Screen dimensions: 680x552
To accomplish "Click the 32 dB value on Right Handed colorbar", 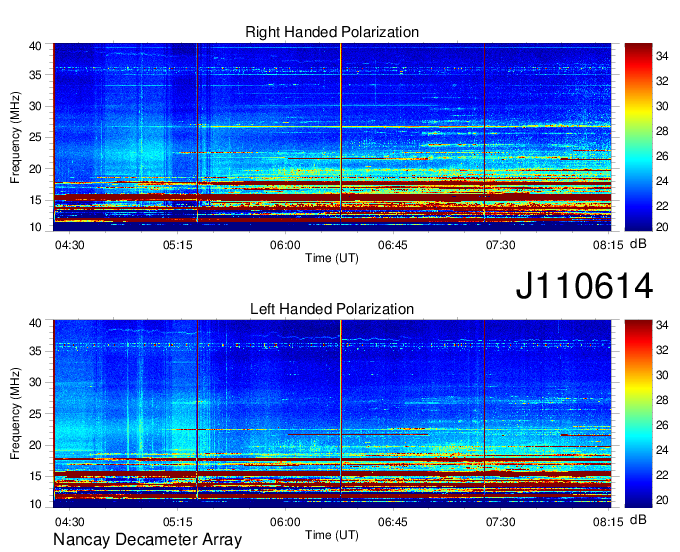I will pos(662,81).
